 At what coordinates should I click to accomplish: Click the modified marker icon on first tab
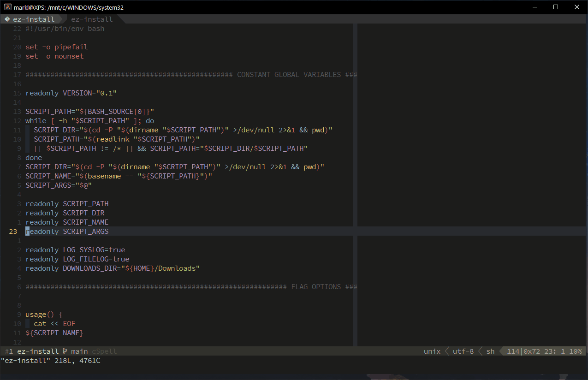(x=7, y=19)
